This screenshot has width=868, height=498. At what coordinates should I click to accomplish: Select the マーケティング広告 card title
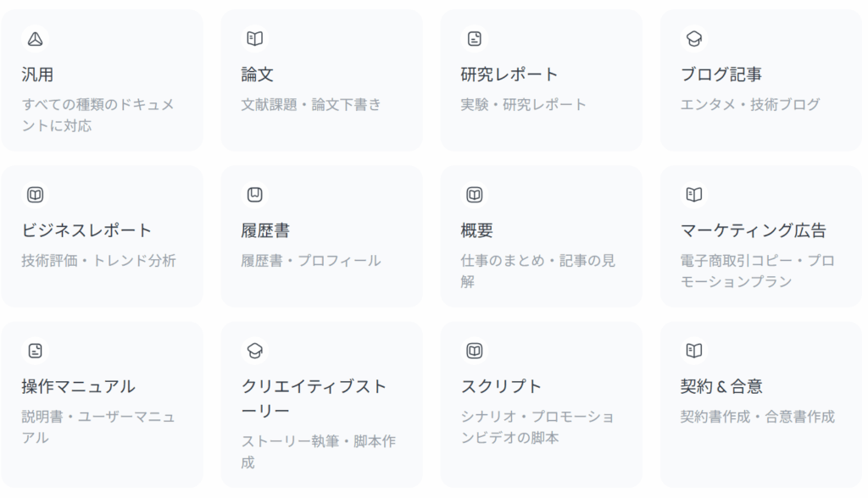tap(753, 230)
